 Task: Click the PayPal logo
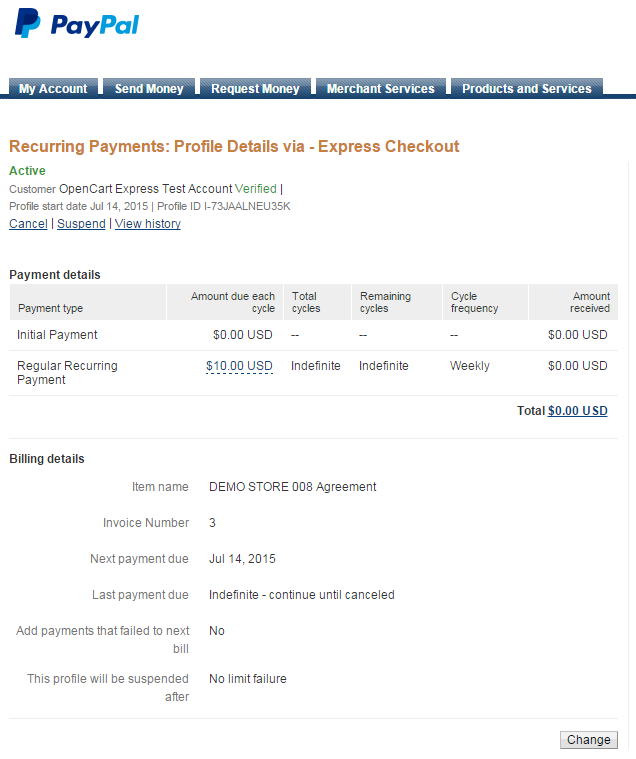[77, 24]
